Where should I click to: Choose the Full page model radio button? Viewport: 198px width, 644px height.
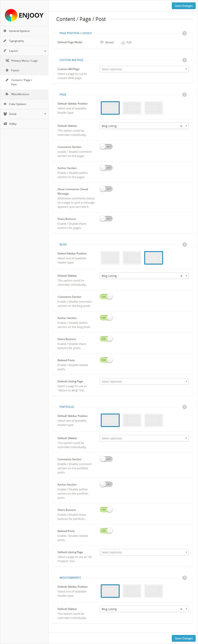[x=123, y=42]
